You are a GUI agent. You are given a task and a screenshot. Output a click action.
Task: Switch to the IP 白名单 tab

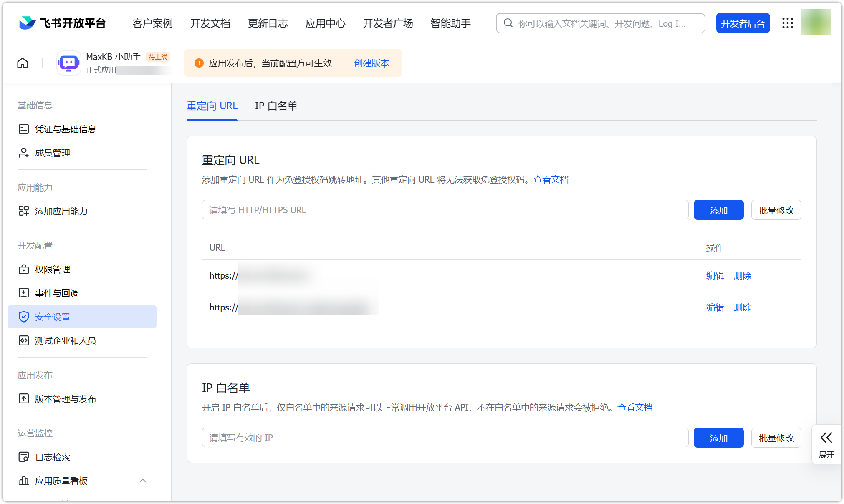click(275, 106)
